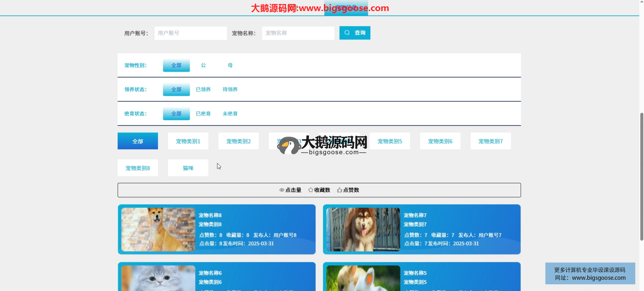The width and height of the screenshot is (644, 291).
Task: Select the 宠物类别8 category tab
Action: (x=138, y=168)
